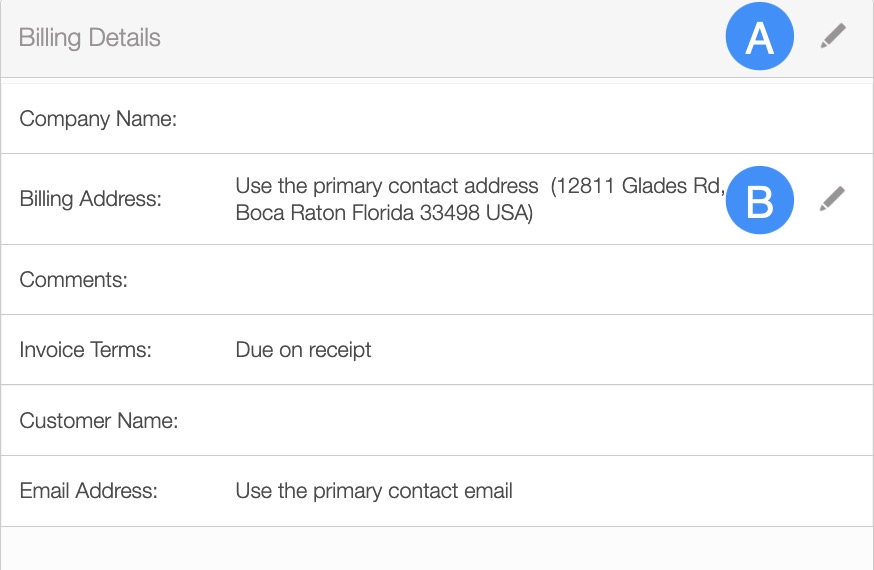Click the empty Customer Name value area
The height and width of the screenshot is (570, 874).
(500, 421)
